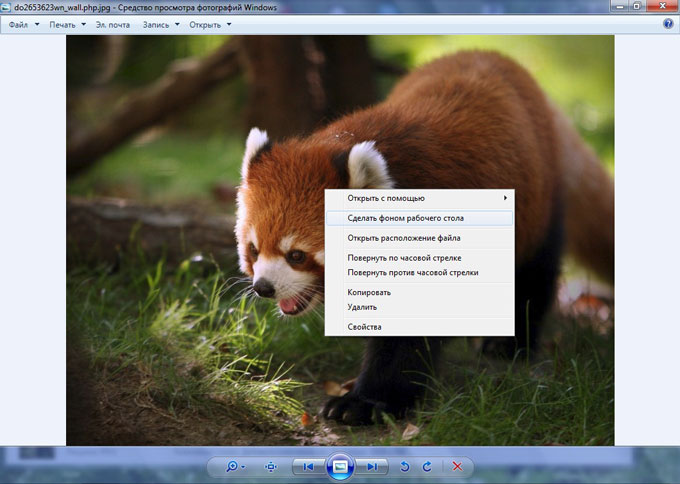Rotate image clockwise using toolbar arrow
Screen dimensions: 680x484
pos(427,467)
